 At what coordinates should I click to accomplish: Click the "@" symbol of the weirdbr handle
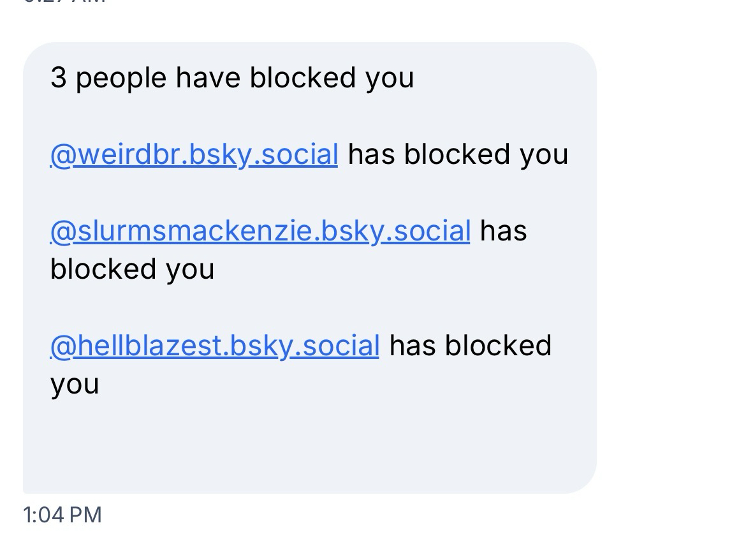[x=61, y=155]
